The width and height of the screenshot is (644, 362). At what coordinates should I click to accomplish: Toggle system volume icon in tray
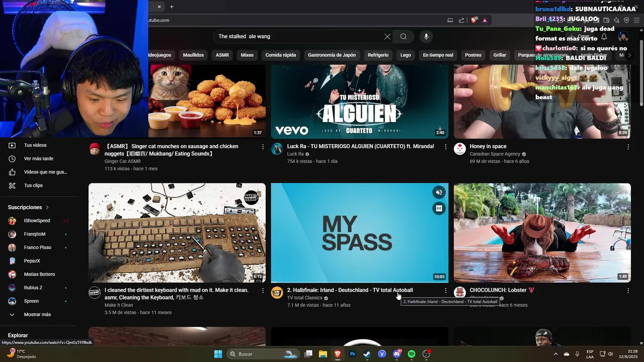pos(611,354)
